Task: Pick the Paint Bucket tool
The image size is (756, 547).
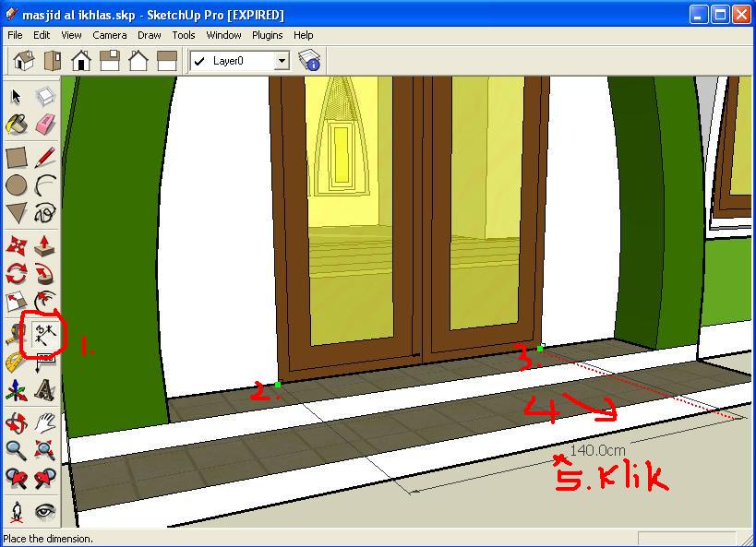Action: click(17, 125)
